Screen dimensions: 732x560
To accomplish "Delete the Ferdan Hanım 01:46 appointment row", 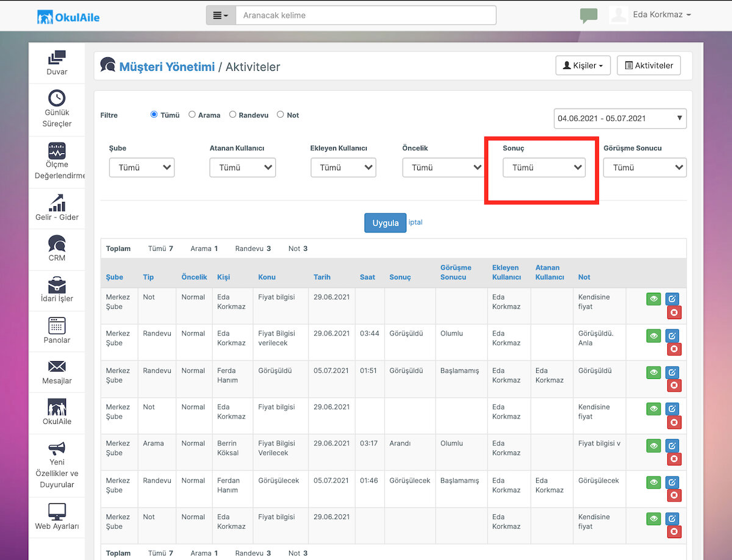I will [674, 495].
